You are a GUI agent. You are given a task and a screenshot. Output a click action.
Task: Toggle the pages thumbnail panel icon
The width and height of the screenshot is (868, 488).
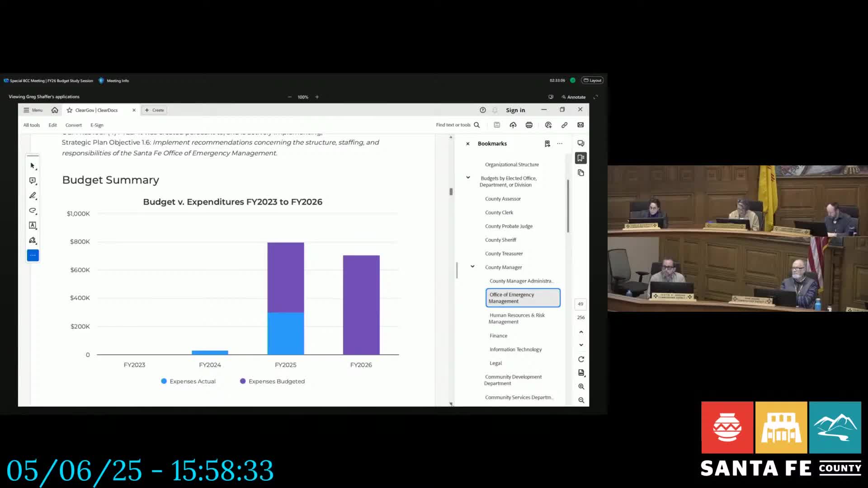[x=581, y=173]
